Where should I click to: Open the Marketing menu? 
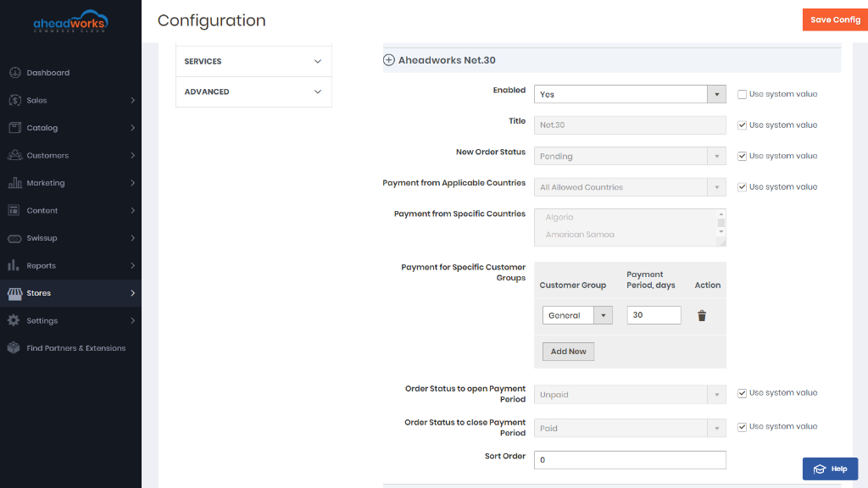71,183
